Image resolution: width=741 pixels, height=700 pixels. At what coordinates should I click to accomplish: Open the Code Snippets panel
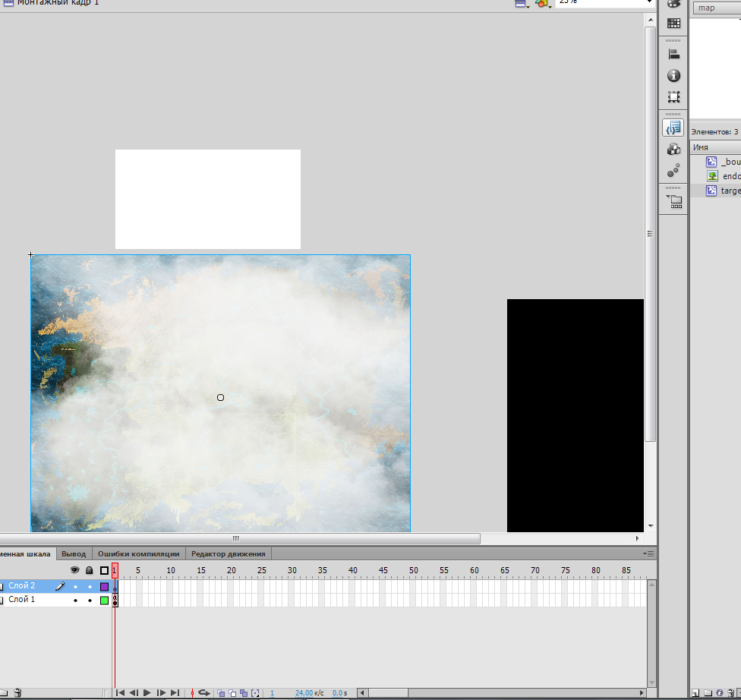tap(673, 128)
